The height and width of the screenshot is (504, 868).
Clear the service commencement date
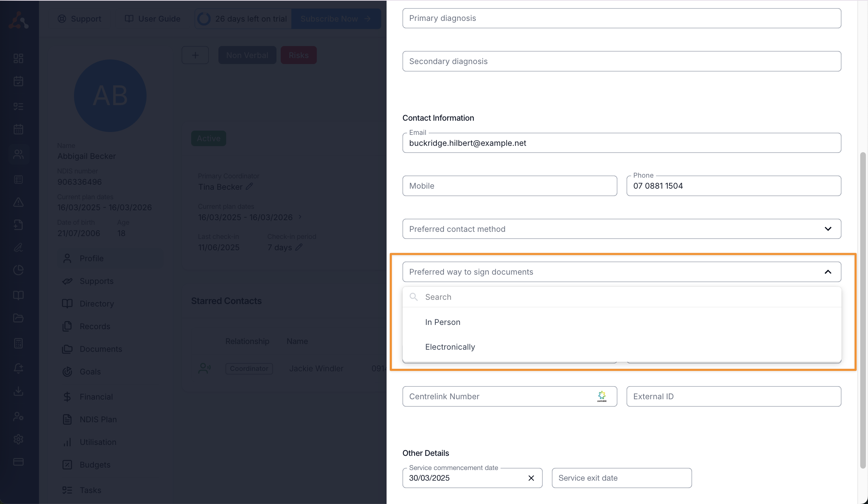tap(531, 478)
